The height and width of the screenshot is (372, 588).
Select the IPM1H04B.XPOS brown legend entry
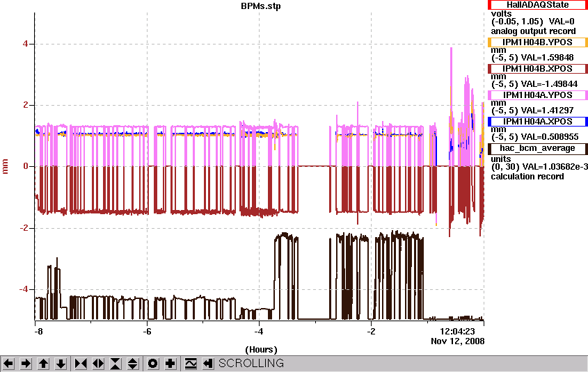(x=537, y=69)
